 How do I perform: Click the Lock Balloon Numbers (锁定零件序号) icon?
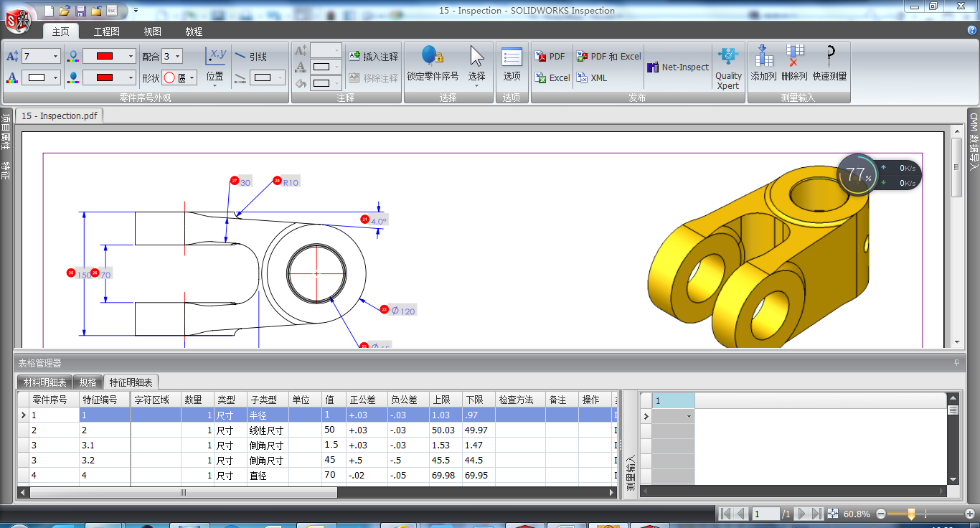tap(432, 57)
